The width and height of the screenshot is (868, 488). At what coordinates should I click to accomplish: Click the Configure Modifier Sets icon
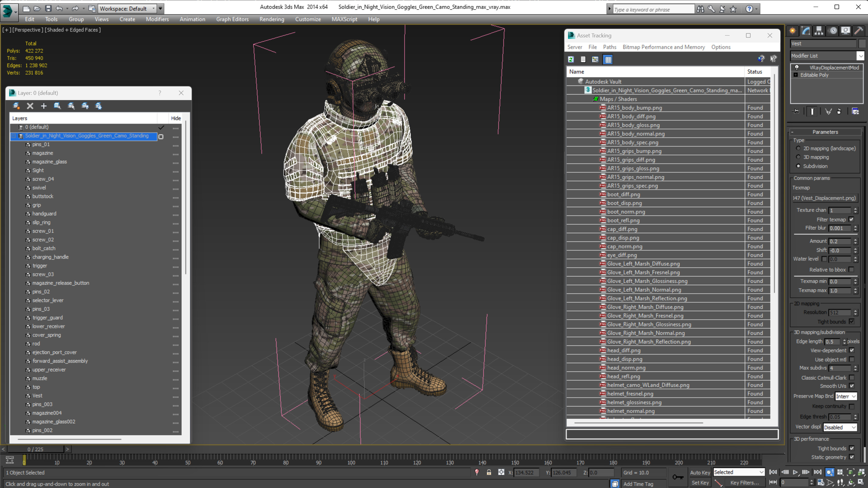click(x=855, y=111)
